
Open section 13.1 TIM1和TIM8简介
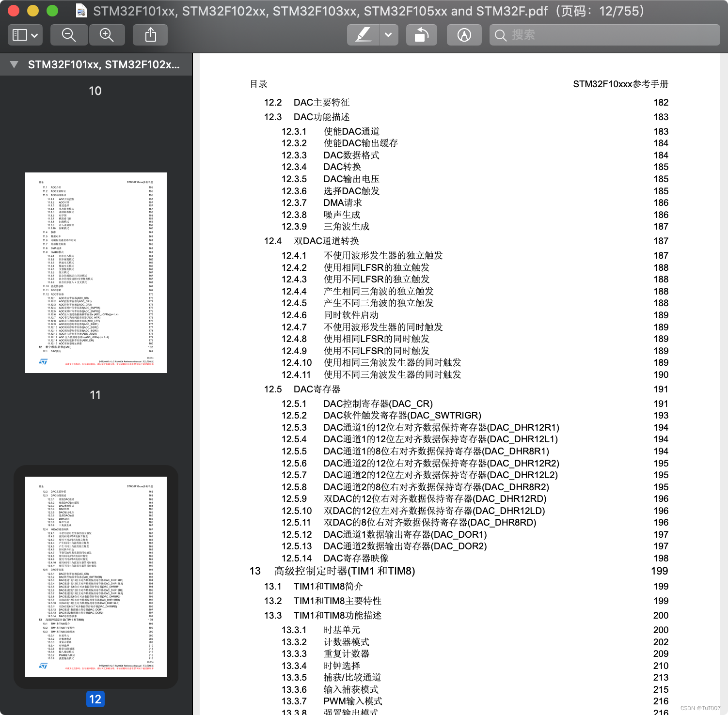(x=339, y=586)
